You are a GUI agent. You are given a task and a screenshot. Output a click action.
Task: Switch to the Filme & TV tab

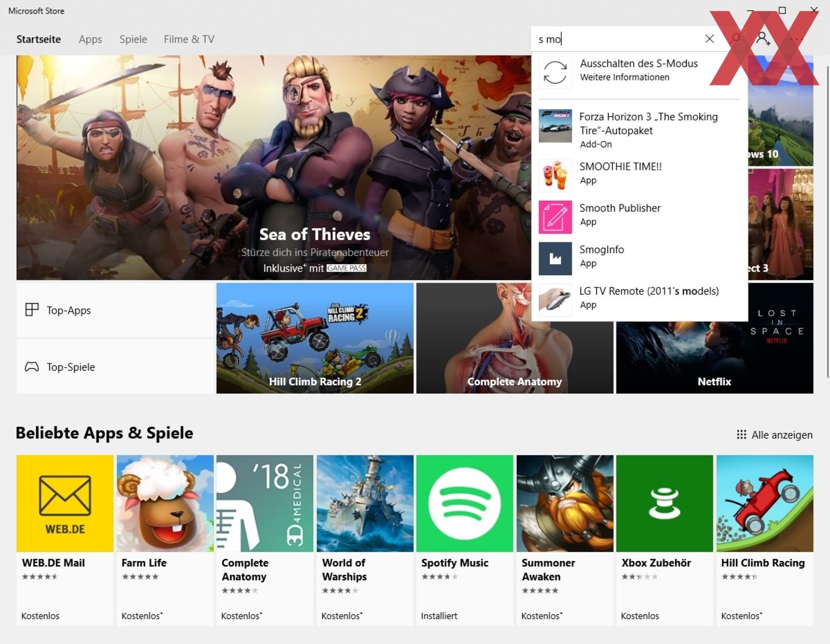pyautogui.click(x=189, y=39)
